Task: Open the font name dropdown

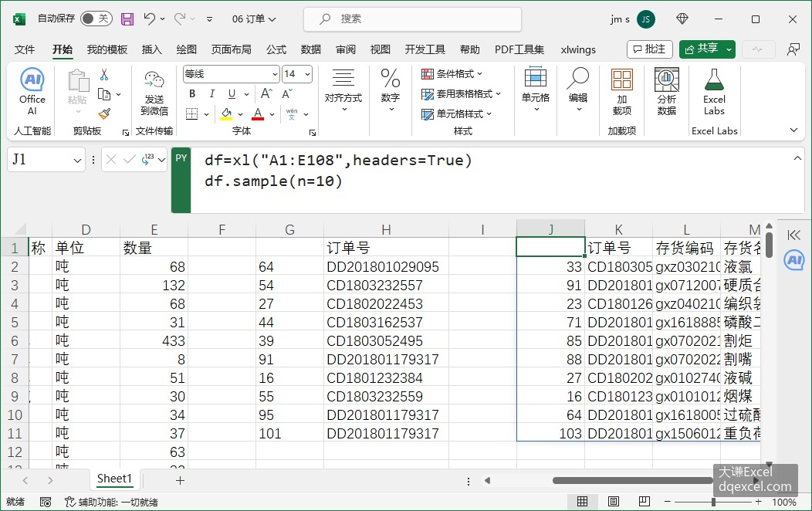Action: point(275,74)
